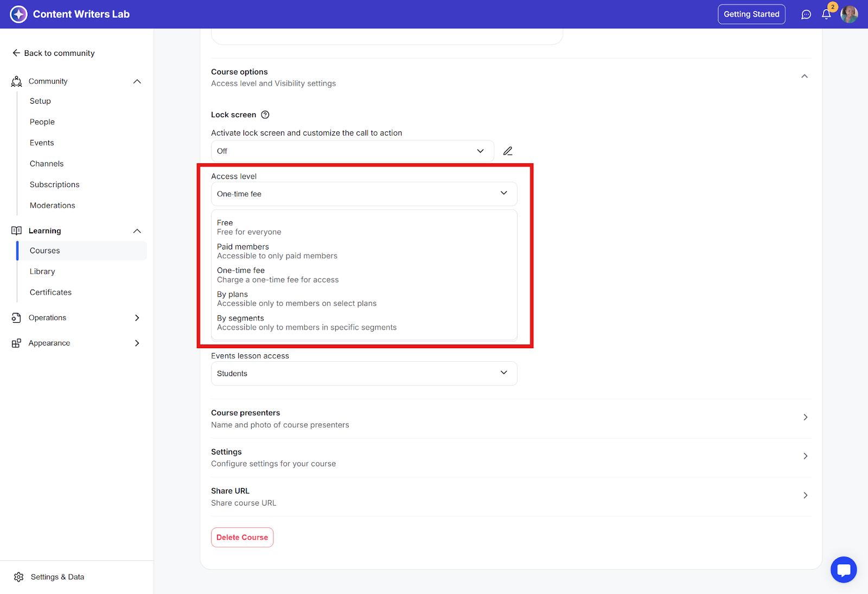Click the Content Writers Lab title

(x=81, y=15)
